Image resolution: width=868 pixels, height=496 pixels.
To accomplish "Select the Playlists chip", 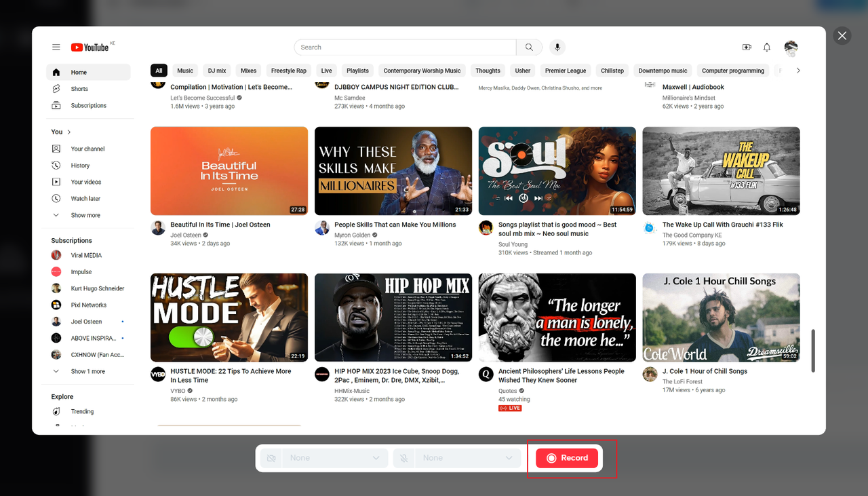I will [x=358, y=71].
